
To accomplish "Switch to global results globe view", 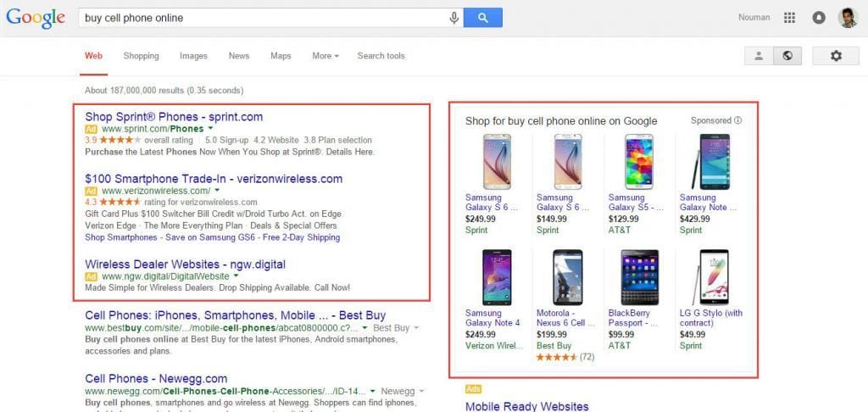I will (787, 56).
